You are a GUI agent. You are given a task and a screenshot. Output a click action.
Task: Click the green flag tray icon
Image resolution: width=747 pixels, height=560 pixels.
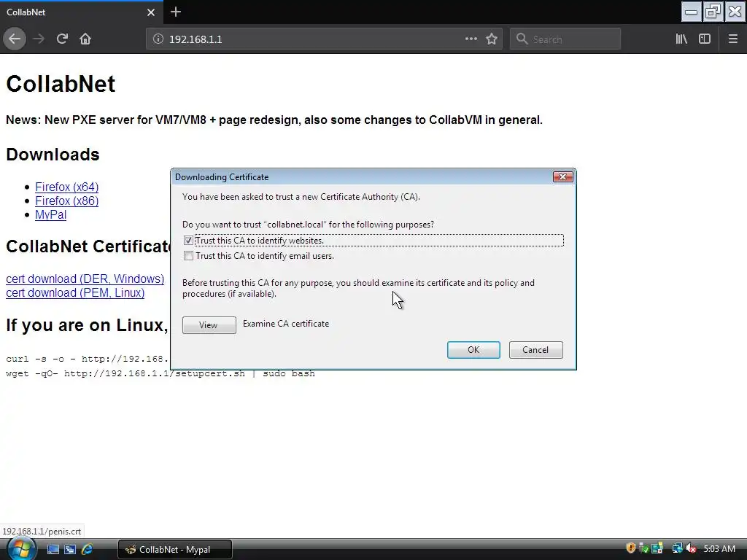point(643,548)
